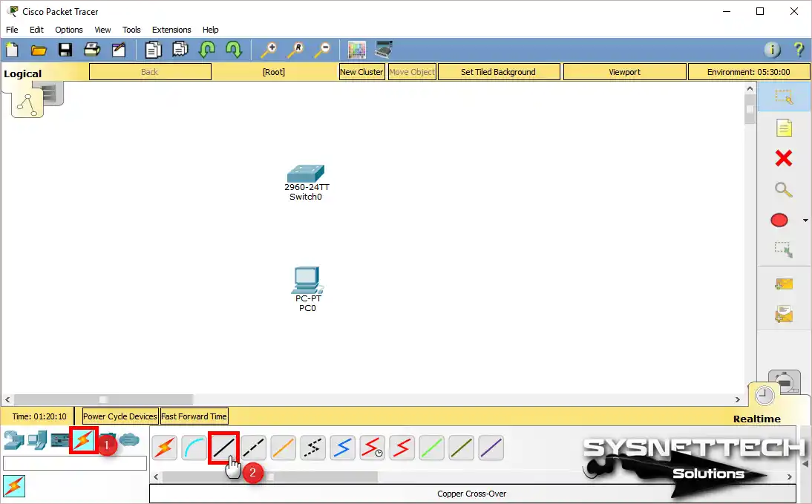Open the Activity Wizard icon
This screenshot has height=504, width=812.
(119, 50)
